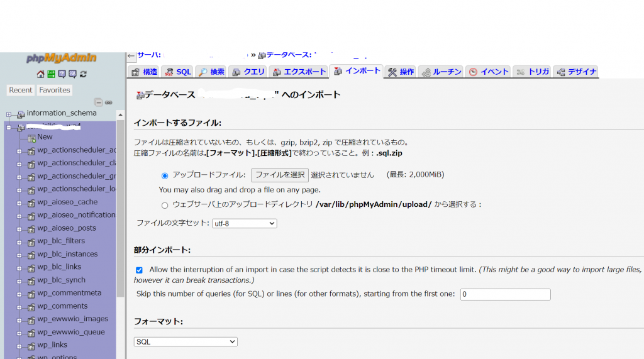Click the ファイルを選択 choose file button

click(280, 175)
